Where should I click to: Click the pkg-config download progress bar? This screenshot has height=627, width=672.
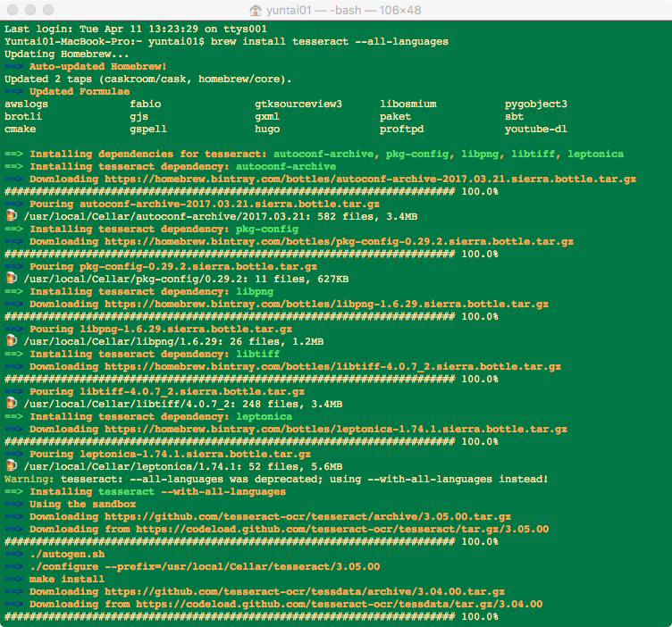coord(230,254)
